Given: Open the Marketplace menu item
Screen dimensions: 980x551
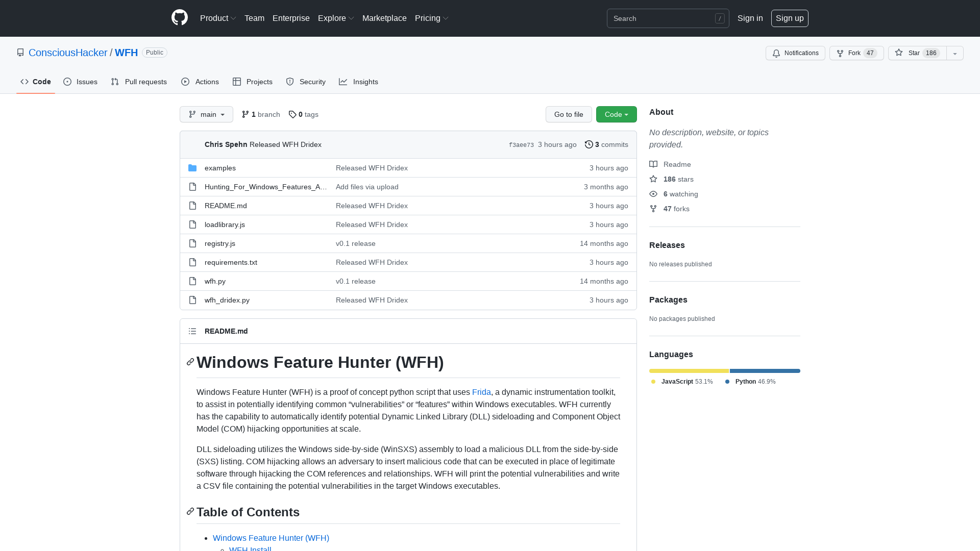Looking at the screenshot, I should tap(384, 18).
